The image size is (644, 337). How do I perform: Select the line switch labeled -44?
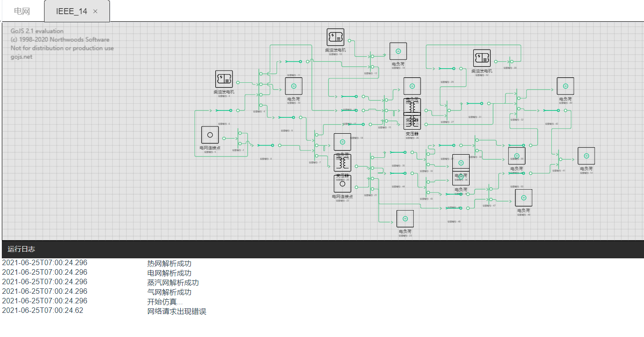coord(398,173)
